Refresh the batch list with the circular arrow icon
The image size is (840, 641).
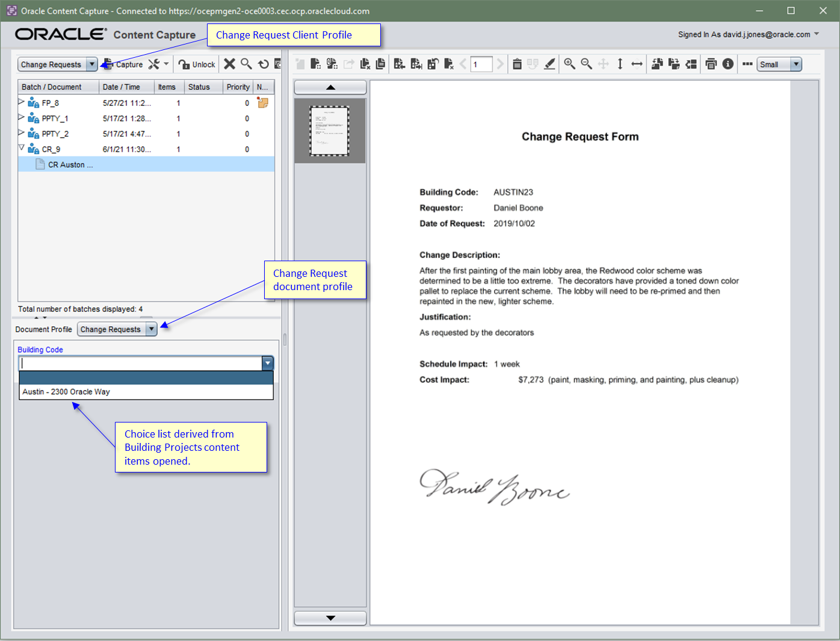(263, 64)
